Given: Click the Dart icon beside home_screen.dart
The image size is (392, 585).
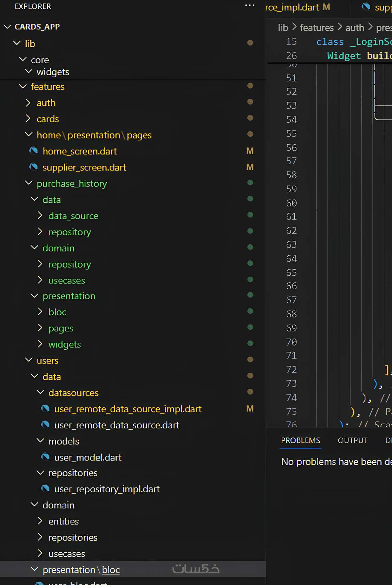Looking at the screenshot, I should coord(34,151).
